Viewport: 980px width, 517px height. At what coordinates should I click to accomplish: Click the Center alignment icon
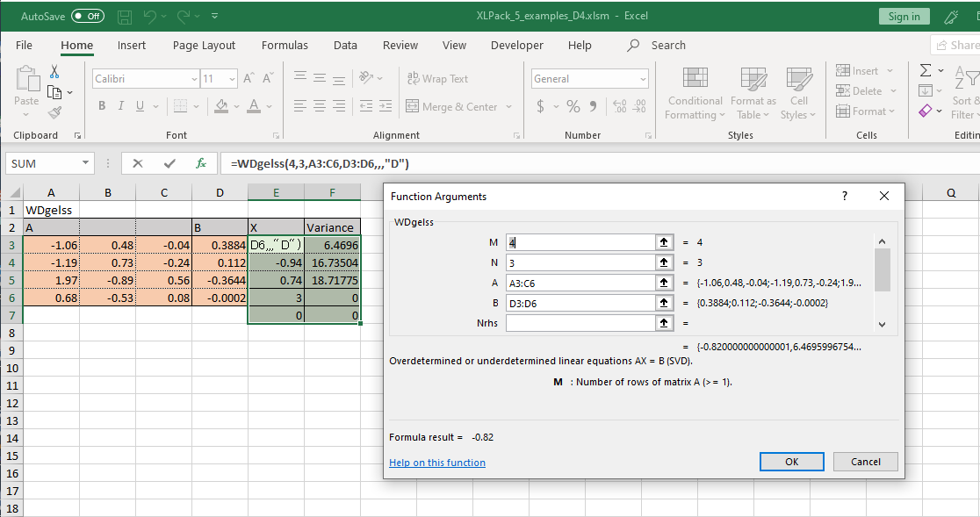click(x=320, y=106)
